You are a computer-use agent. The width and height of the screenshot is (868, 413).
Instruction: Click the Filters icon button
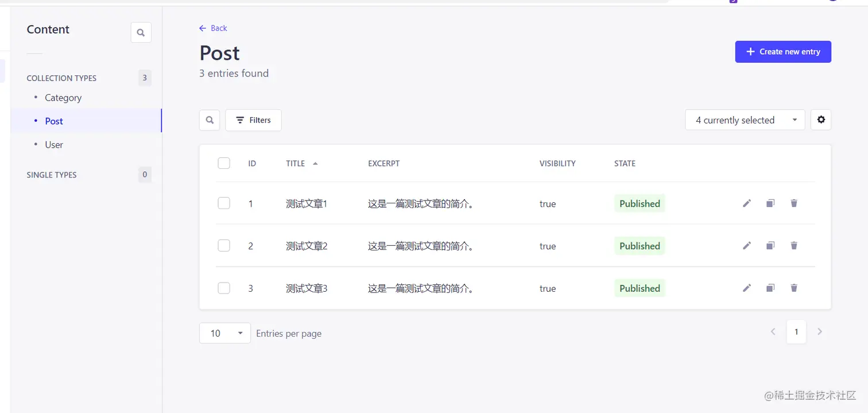click(253, 119)
